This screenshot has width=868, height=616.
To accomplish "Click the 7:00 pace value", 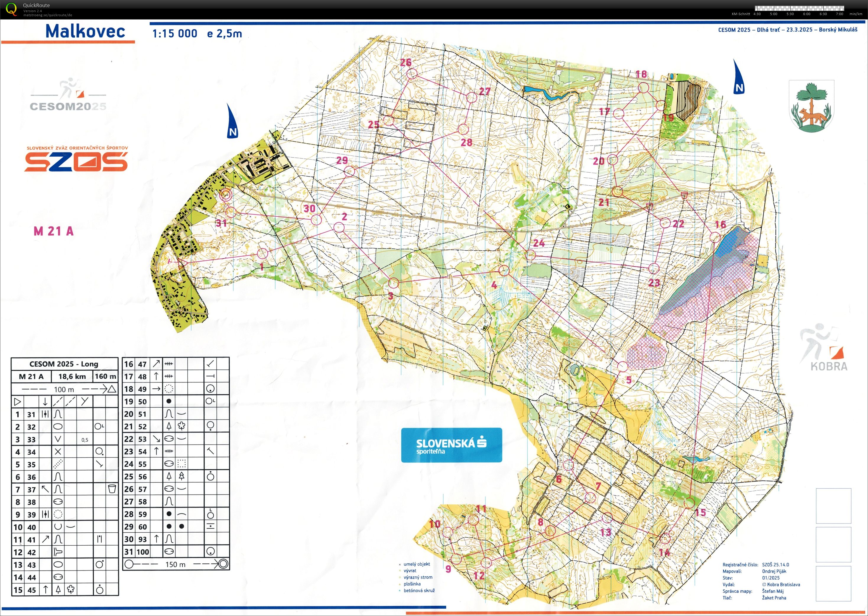I will pyautogui.click(x=840, y=14).
